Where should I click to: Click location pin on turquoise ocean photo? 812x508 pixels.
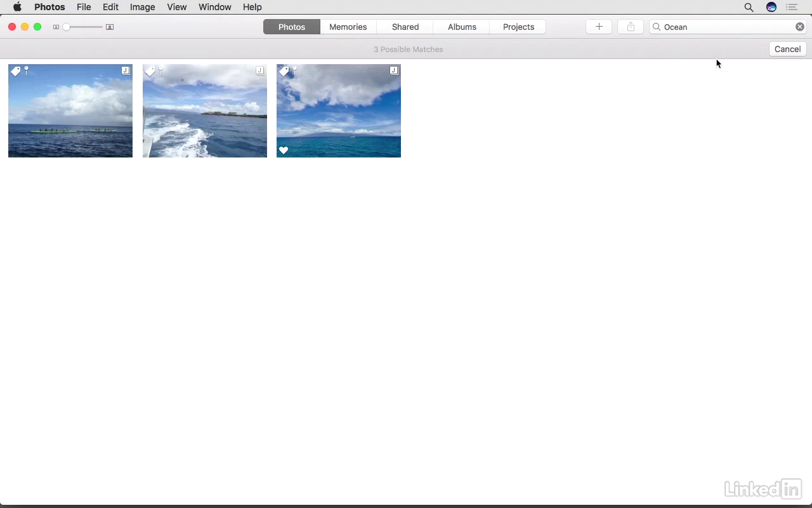294,70
